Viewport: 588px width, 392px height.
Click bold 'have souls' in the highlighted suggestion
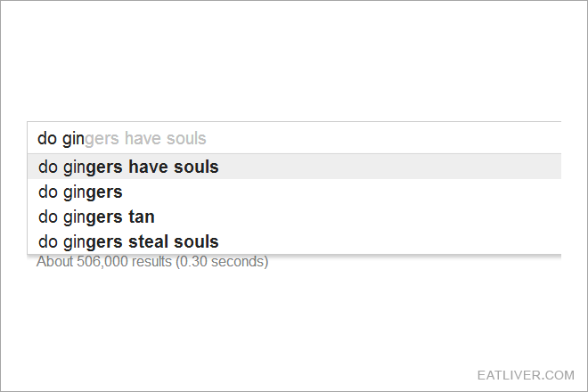(x=173, y=167)
